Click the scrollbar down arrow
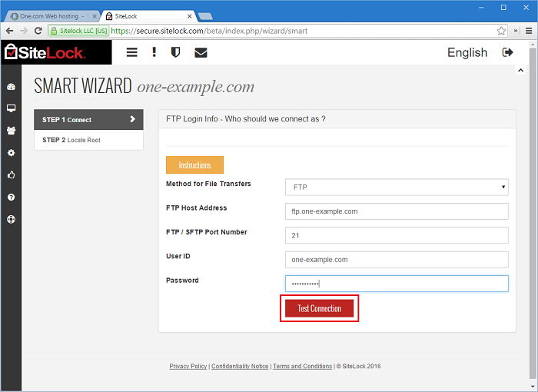 click(533, 387)
